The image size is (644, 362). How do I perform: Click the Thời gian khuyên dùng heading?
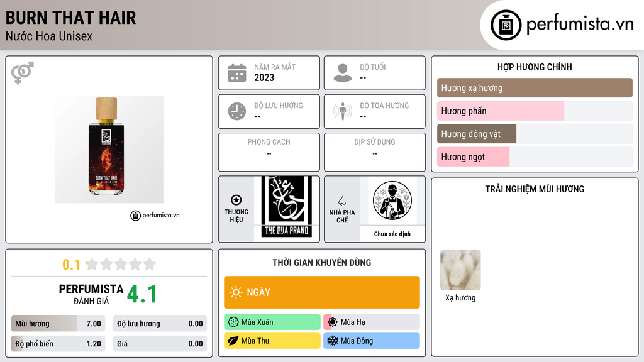pyautogui.click(x=322, y=263)
